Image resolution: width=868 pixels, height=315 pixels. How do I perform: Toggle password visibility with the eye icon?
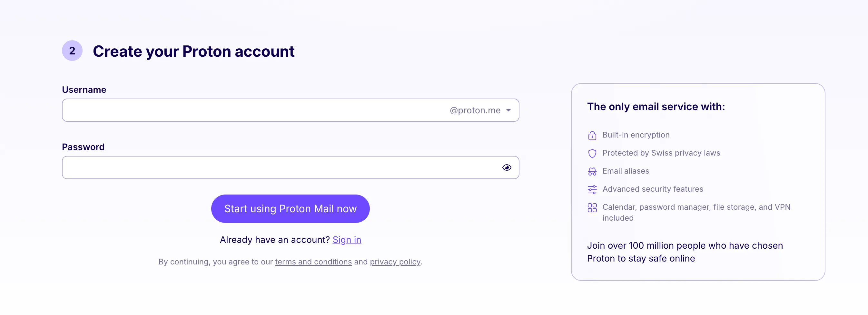pyautogui.click(x=507, y=167)
